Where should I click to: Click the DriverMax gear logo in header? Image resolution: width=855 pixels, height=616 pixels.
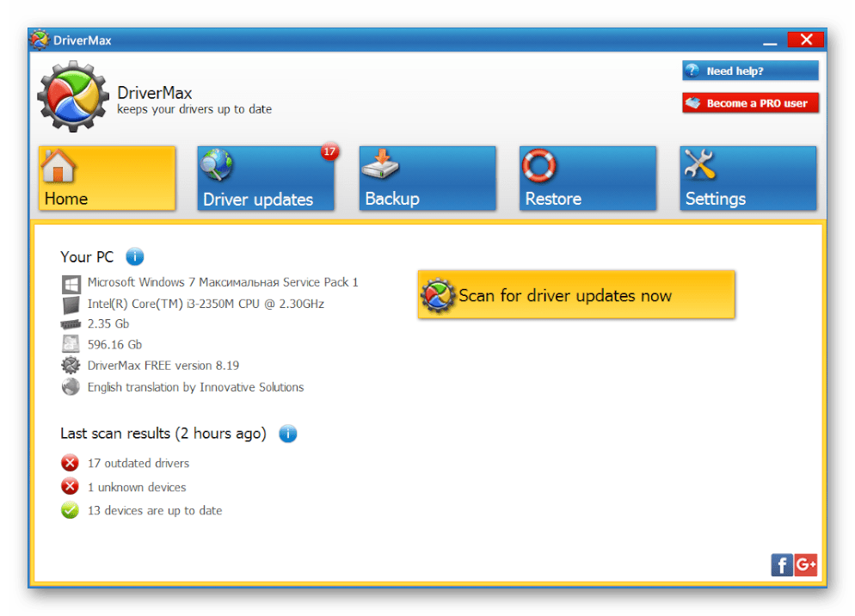click(x=73, y=95)
